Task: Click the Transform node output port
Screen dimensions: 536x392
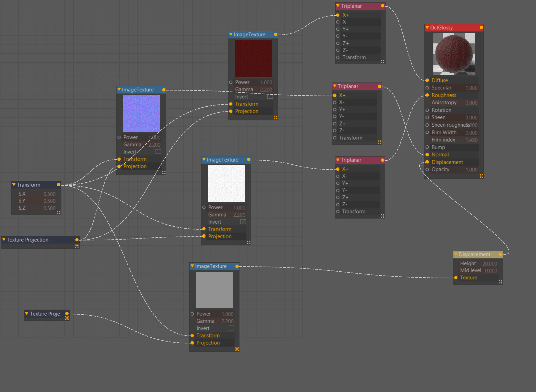Action: [x=58, y=185]
